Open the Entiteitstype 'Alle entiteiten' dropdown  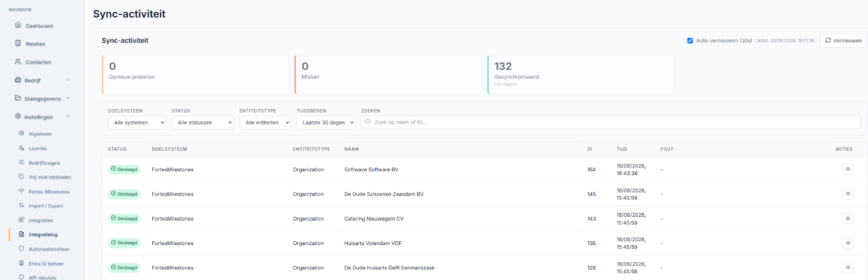pyautogui.click(x=265, y=122)
